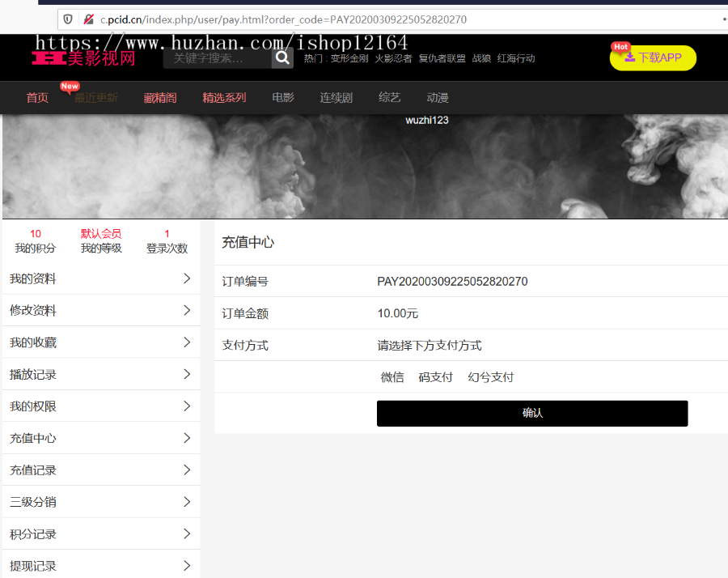Open hot search link 火影忍者

[393, 58]
